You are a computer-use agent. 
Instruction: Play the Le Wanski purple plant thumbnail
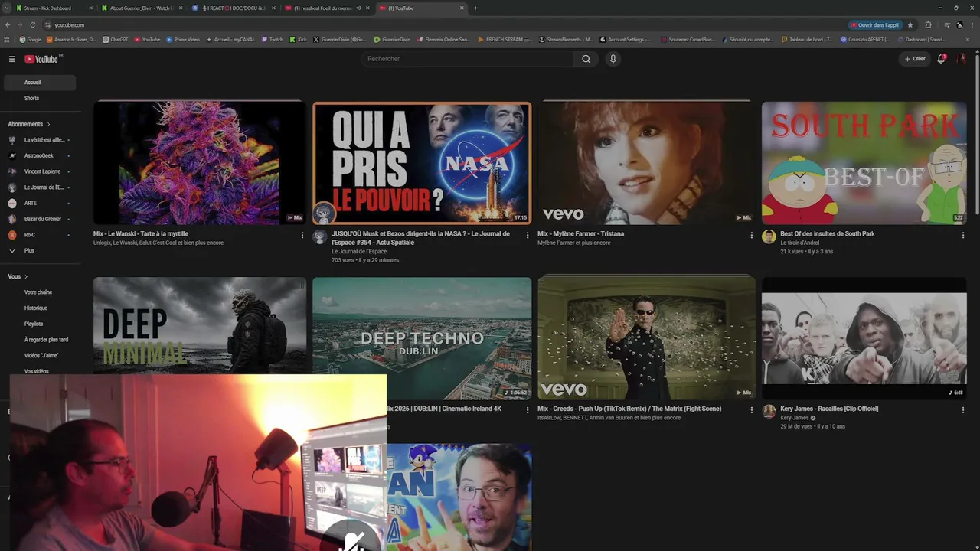point(200,163)
